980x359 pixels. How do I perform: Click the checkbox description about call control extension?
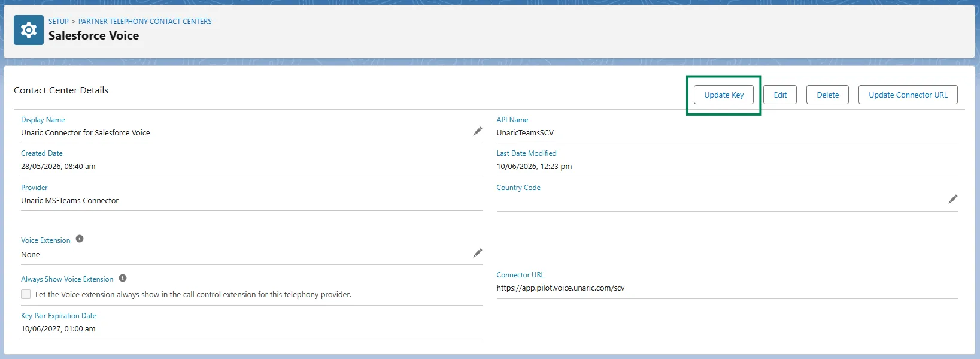point(193,295)
